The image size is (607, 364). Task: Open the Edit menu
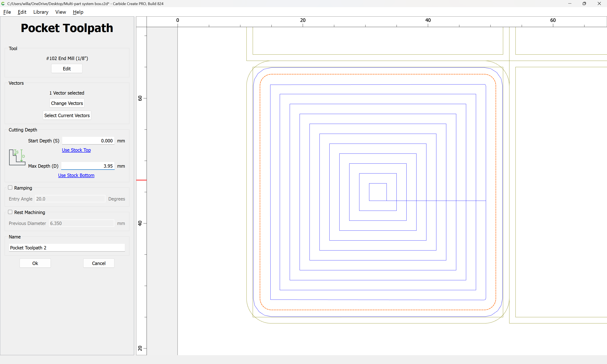pyautogui.click(x=22, y=12)
